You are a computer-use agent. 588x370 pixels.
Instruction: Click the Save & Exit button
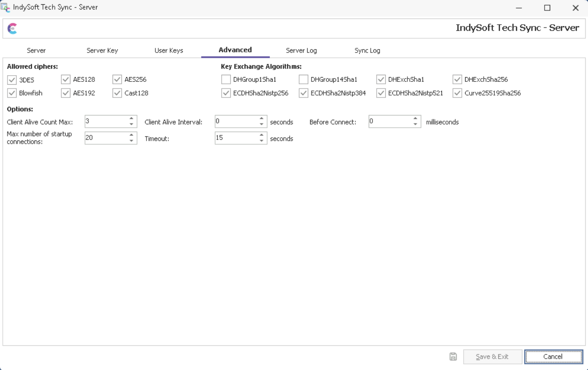[492, 357]
